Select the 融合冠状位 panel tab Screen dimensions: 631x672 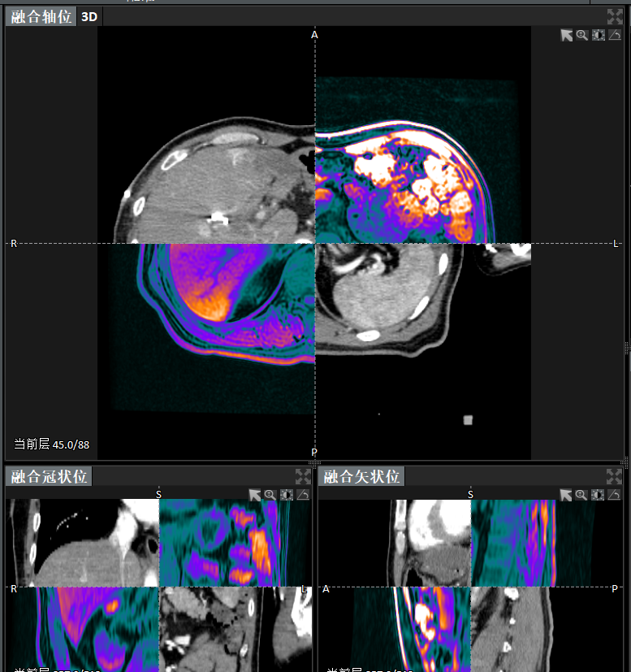coord(49,476)
